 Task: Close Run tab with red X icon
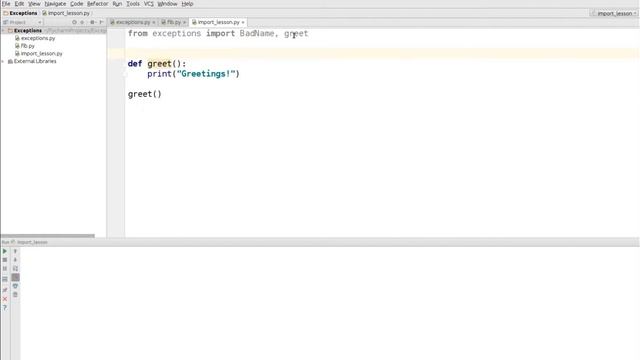tap(5, 299)
